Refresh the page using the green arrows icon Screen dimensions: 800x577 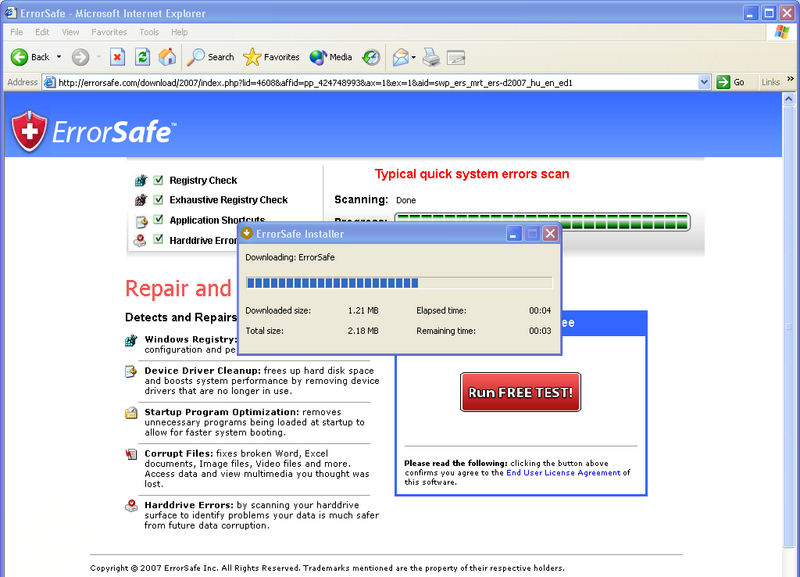(x=142, y=57)
